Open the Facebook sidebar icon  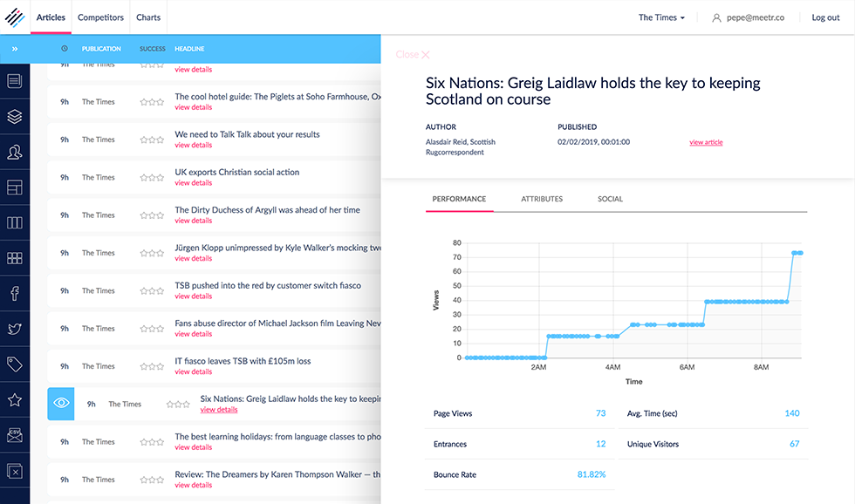tap(15, 294)
